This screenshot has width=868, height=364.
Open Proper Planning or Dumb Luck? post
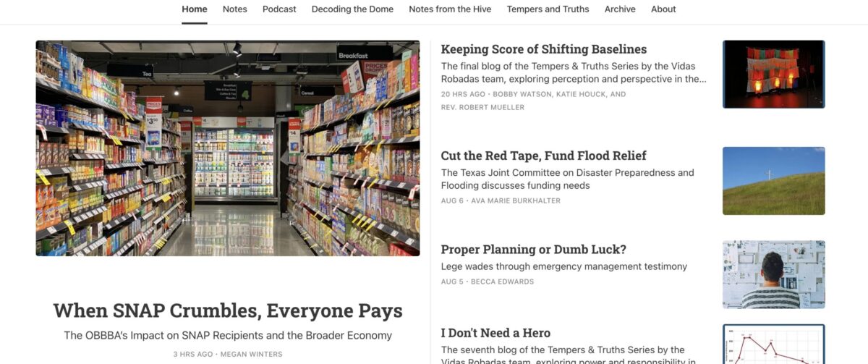click(534, 250)
